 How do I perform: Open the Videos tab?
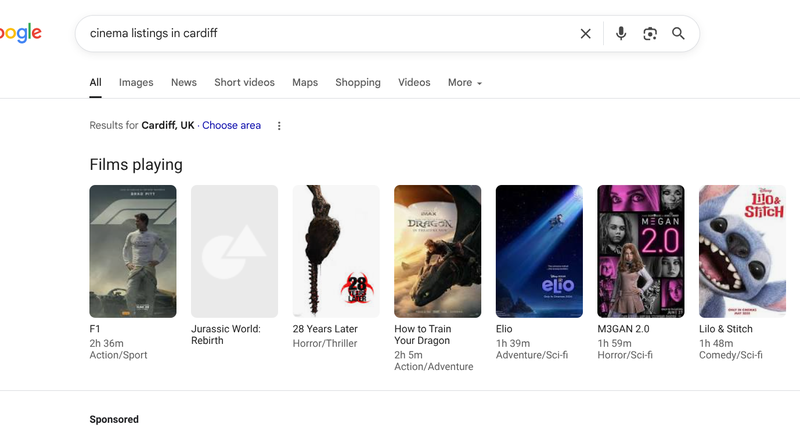coord(414,83)
